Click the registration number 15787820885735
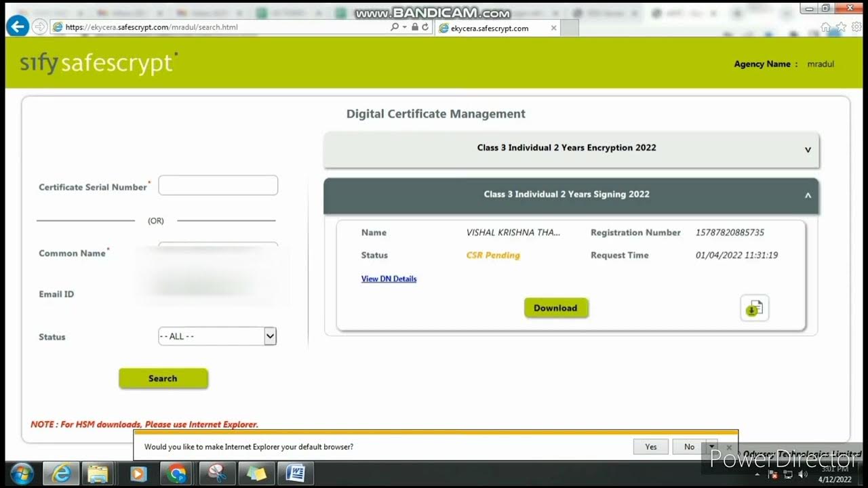Screen dimensions: 868x488 (730, 232)
